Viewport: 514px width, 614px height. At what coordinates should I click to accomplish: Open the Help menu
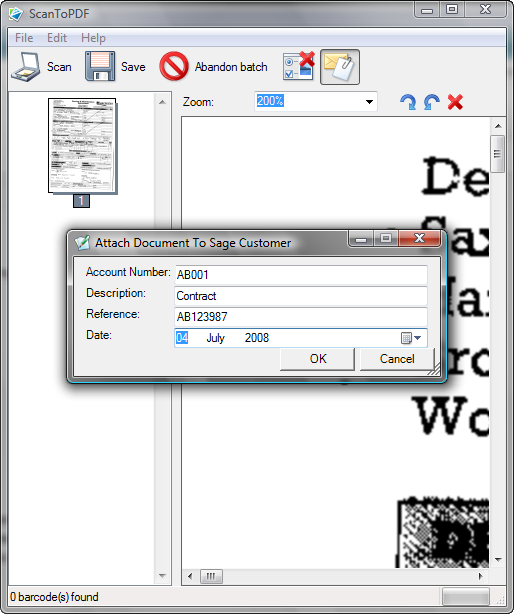coord(93,38)
